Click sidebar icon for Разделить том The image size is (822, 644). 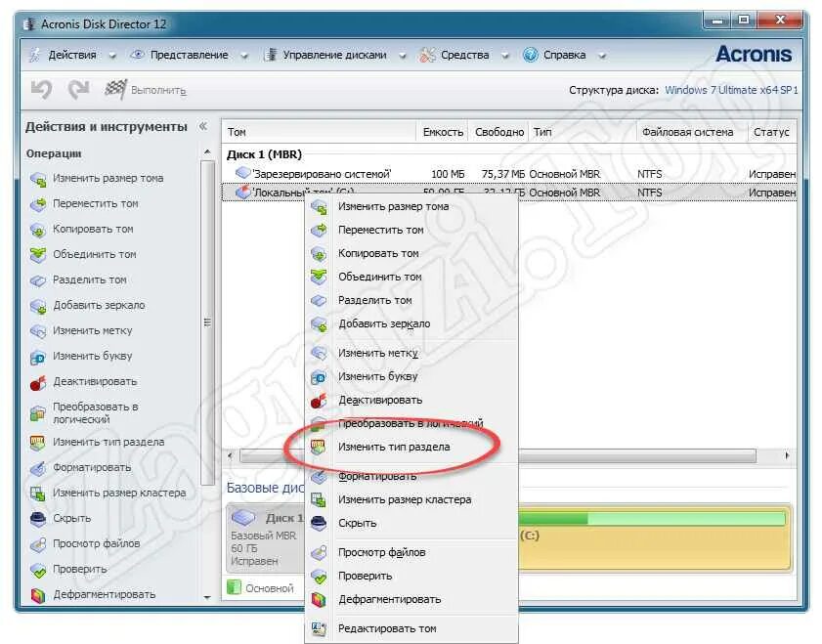tap(38, 280)
